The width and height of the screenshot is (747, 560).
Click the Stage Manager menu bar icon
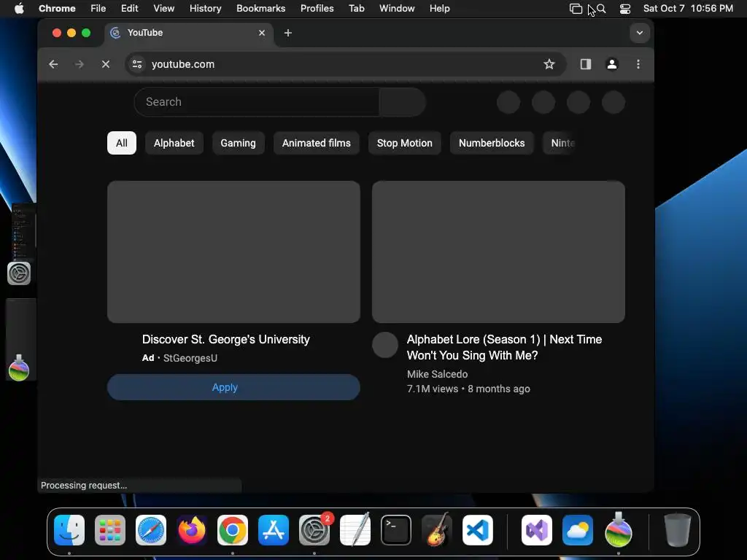[x=576, y=9]
